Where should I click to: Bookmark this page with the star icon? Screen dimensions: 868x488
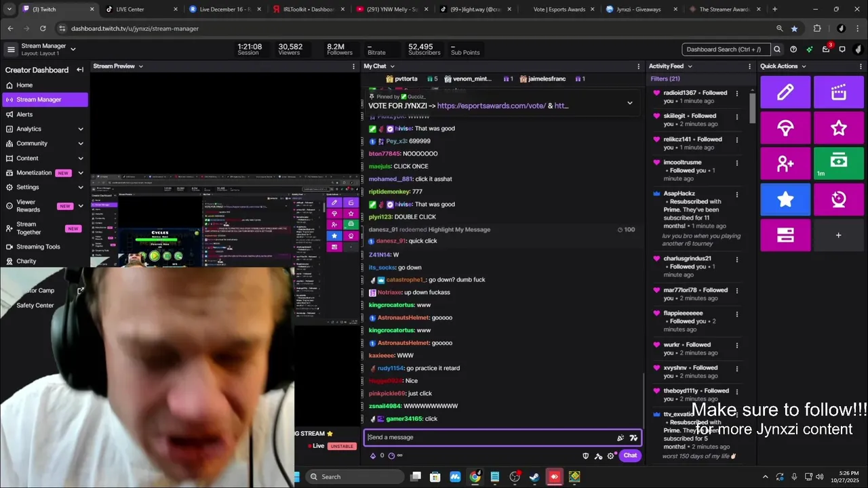(x=794, y=28)
